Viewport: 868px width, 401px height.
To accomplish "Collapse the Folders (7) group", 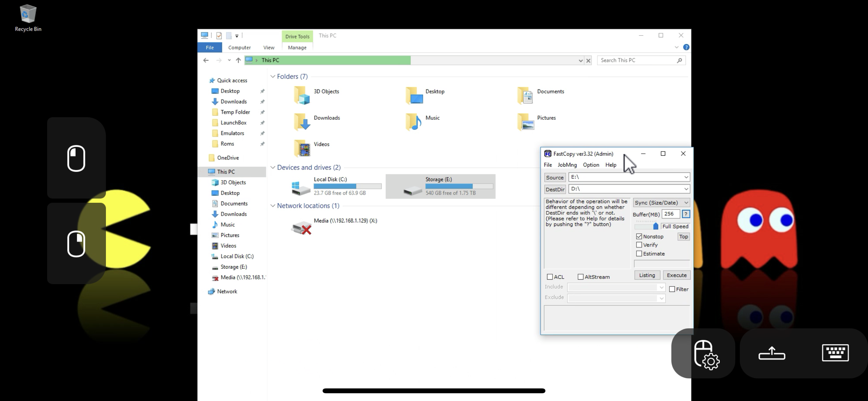I will click(273, 77).
